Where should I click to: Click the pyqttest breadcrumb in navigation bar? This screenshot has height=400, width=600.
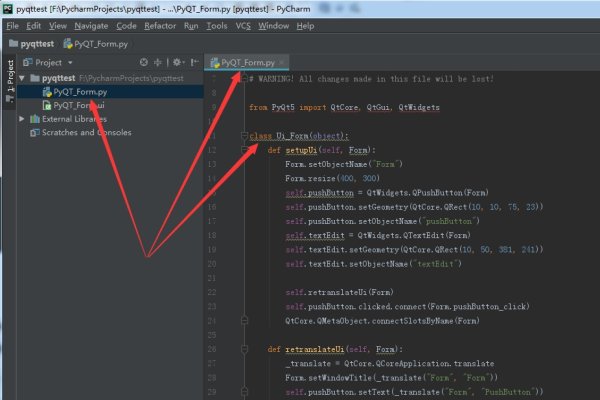[31, 44]
